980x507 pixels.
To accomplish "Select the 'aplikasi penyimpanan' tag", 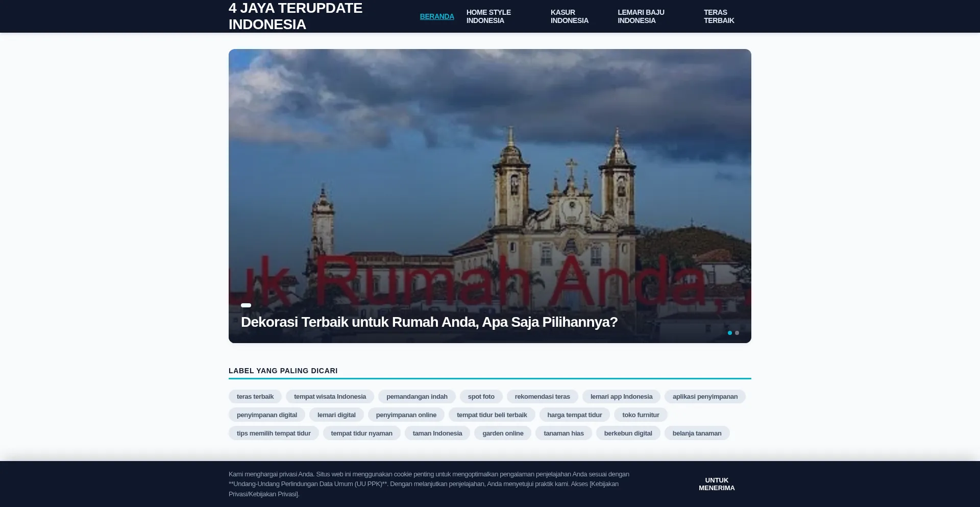I will click(705, 397).
